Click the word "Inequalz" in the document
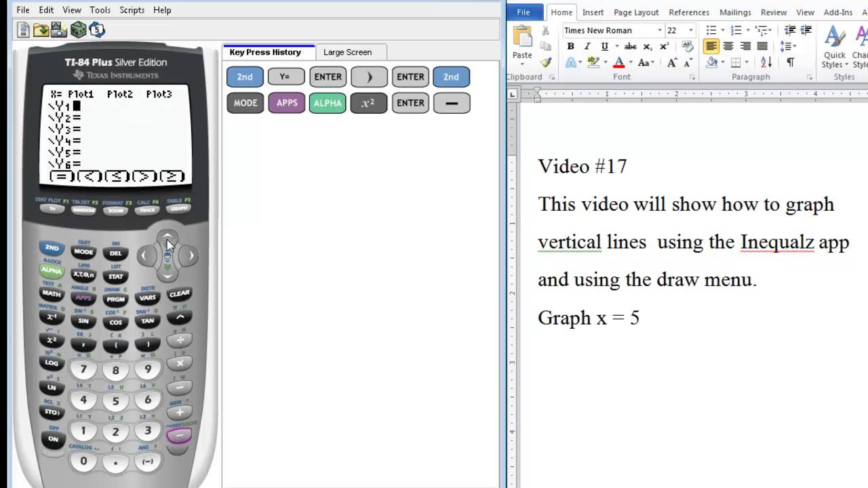 pos(776,242)
